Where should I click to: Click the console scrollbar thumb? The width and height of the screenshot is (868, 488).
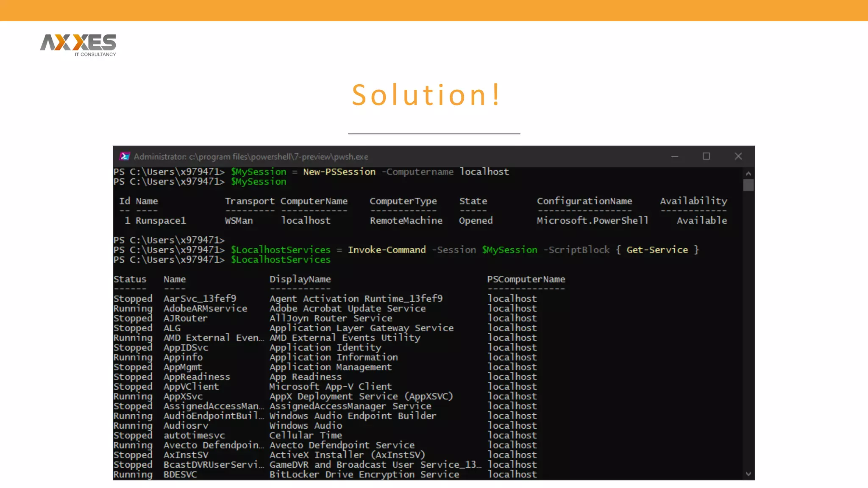[748, 185]
